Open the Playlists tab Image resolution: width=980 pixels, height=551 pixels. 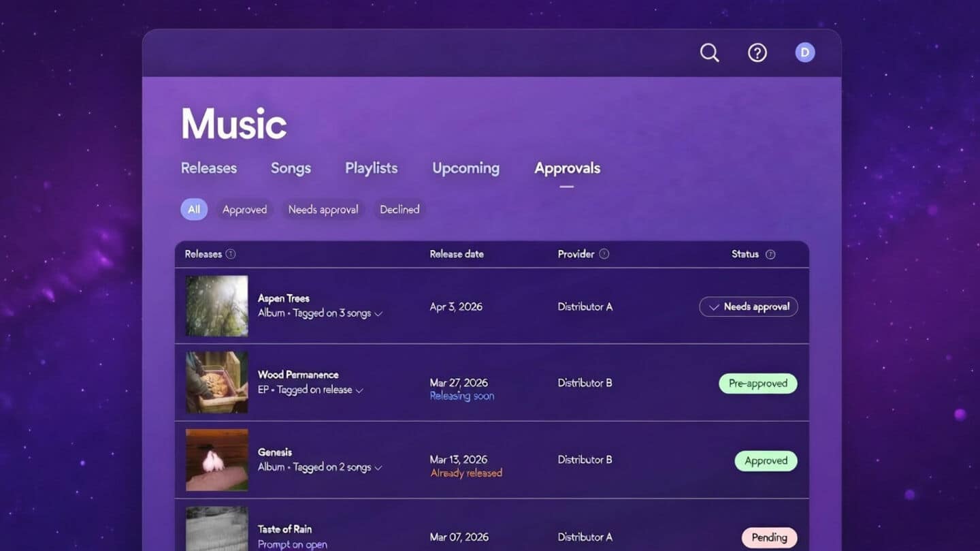[x=371, y=168]
